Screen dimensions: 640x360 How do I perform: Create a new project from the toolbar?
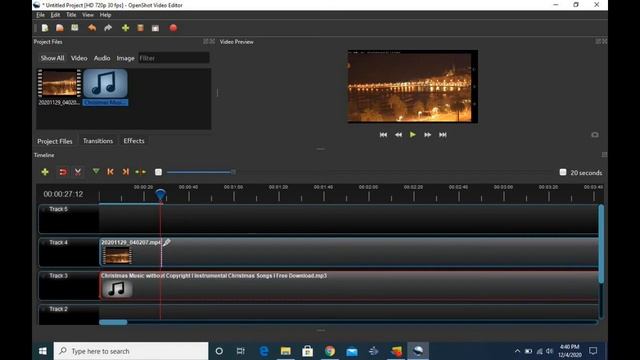45,28
